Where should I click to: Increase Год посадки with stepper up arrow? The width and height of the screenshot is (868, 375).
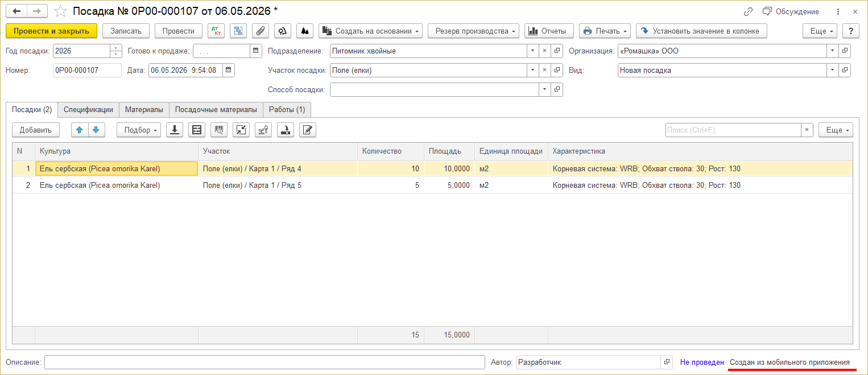116,48
